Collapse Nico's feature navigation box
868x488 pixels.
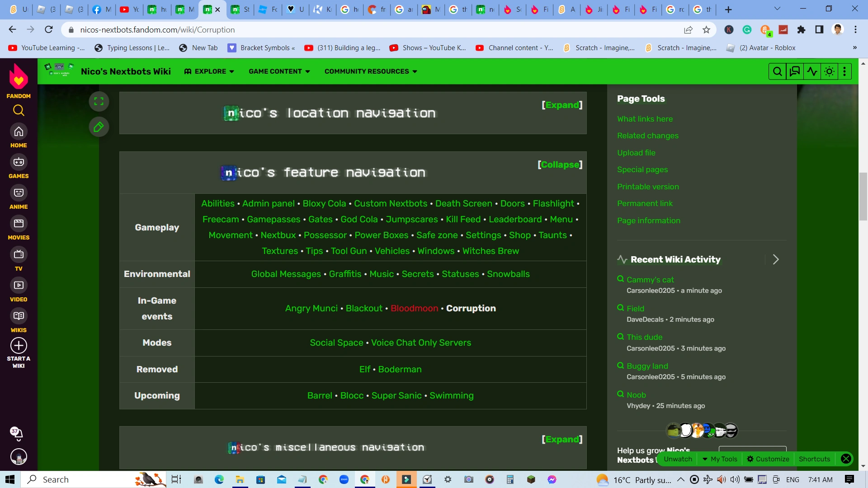(560, 164)
